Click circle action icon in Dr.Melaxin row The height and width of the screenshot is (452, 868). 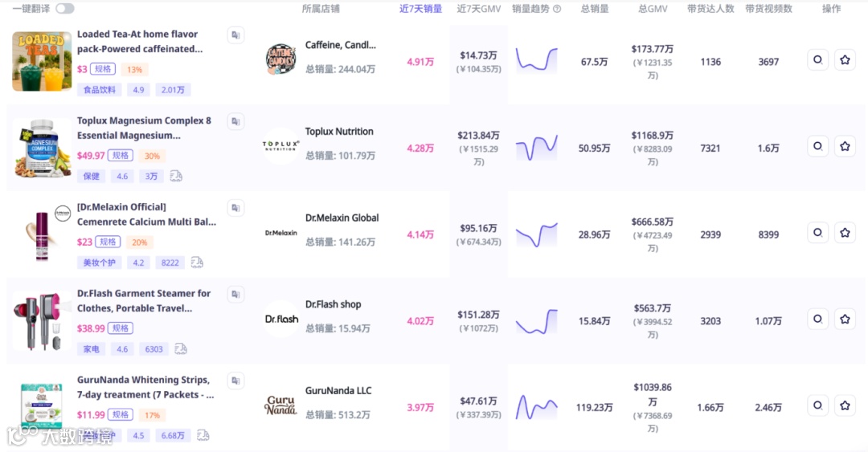pyautogui.click(x=817, y=233)
